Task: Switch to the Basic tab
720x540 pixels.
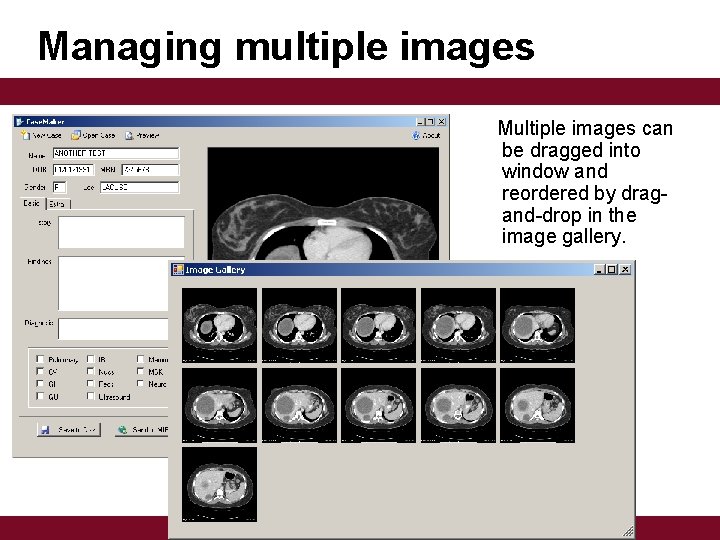Action: click(32, 203)
